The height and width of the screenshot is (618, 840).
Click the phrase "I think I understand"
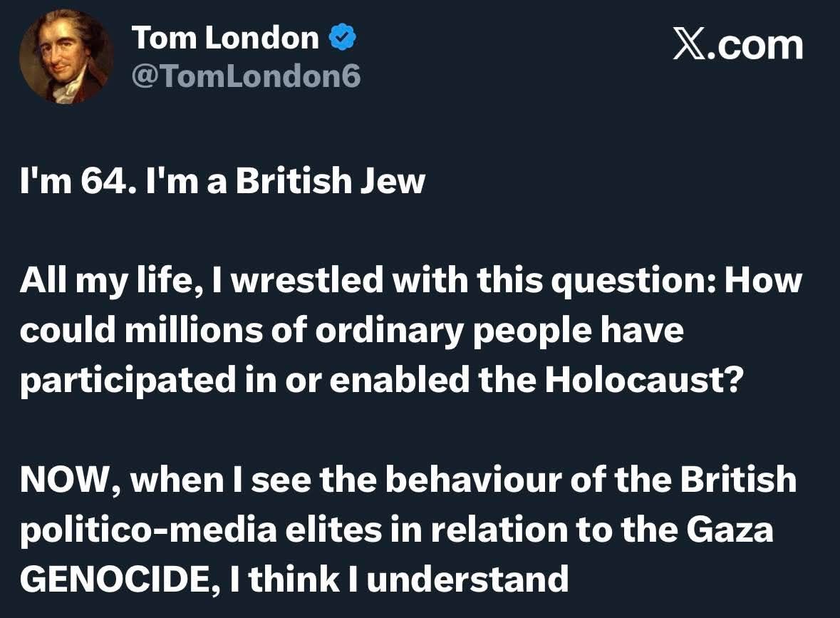click(400, 579)
